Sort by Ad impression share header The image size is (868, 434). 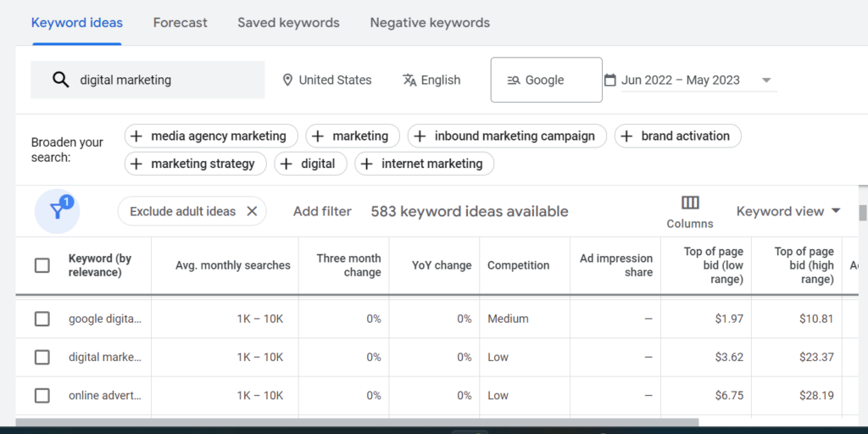[616, 265]
